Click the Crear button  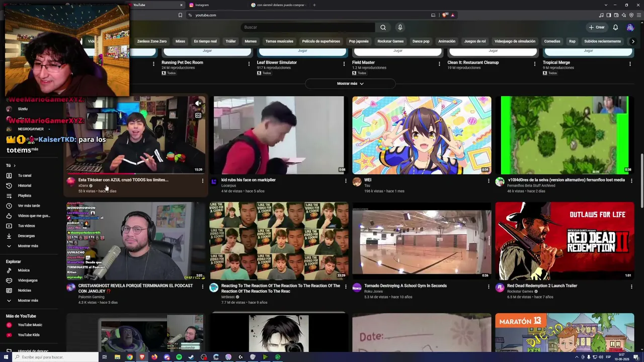597,27
